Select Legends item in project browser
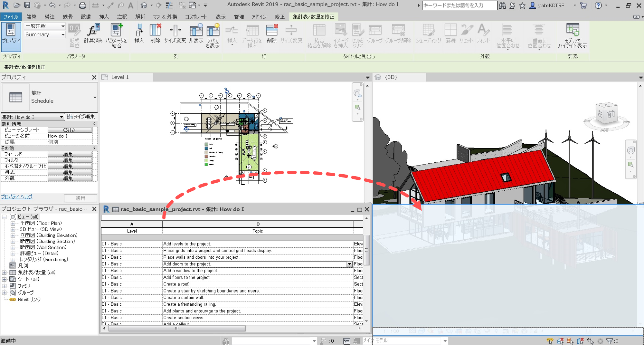 [23, 266]
